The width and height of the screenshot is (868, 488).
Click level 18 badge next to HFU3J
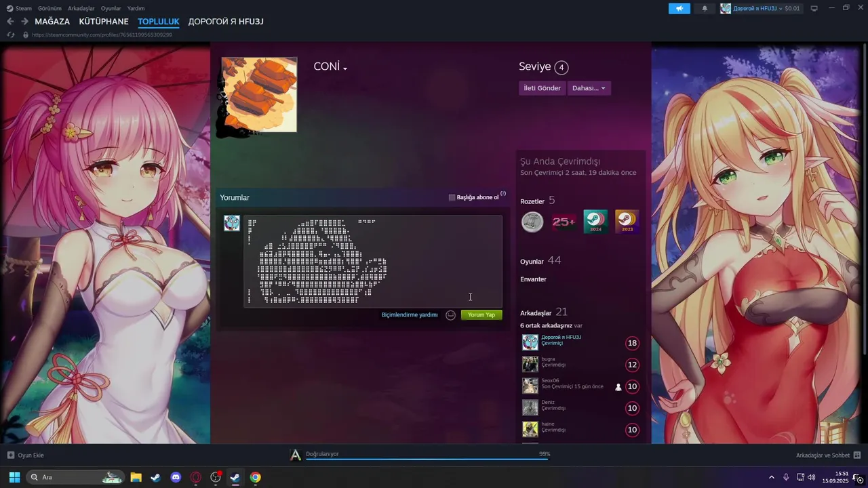tap(632, 343)
